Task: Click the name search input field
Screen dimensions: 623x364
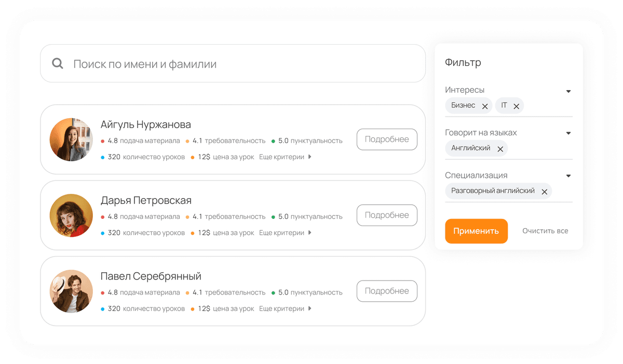Action: [x=208, y=63]
